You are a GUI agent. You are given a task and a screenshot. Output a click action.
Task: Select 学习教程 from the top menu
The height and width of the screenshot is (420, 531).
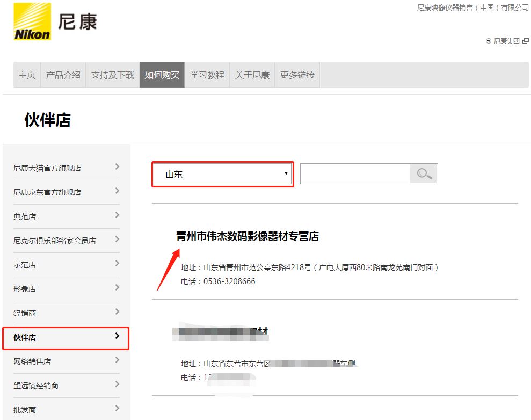pyautogui.click(x=207, y=75)
